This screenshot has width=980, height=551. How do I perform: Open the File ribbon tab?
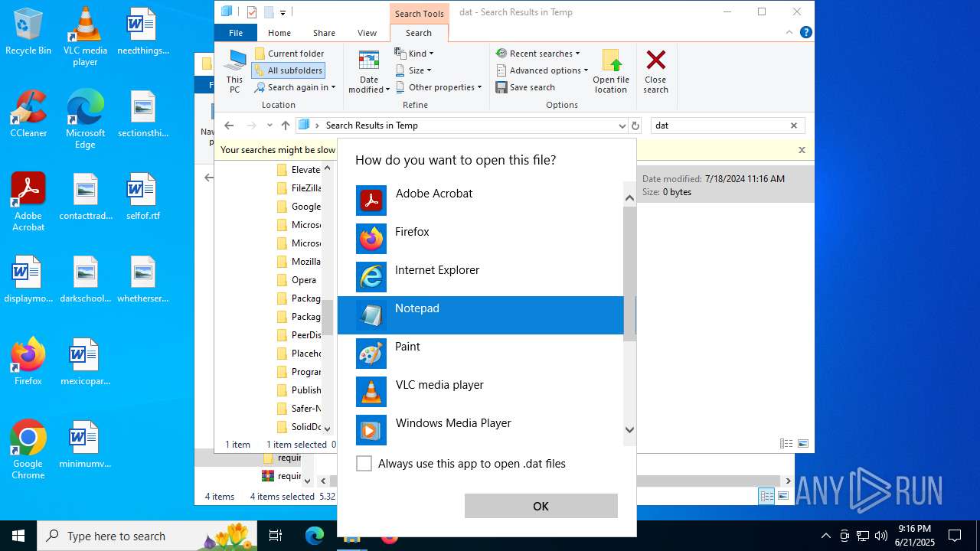click(236, 33)
